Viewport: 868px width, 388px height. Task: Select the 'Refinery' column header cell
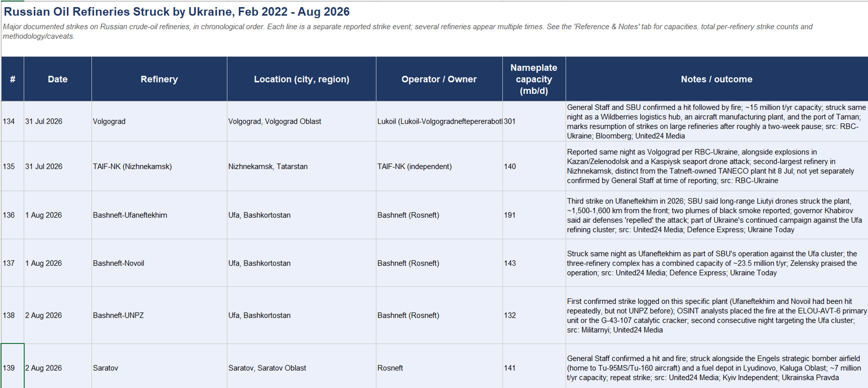coord(159,79)
